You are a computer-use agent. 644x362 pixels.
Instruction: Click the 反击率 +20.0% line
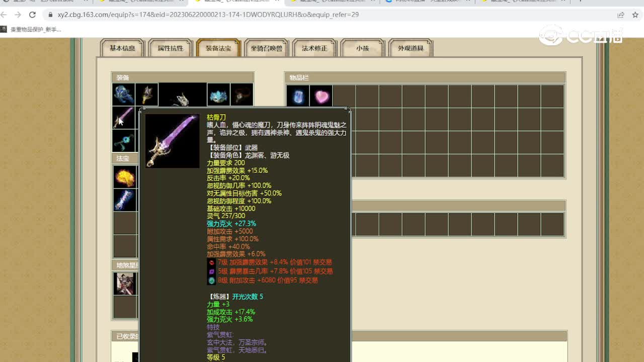pos(228,178)
